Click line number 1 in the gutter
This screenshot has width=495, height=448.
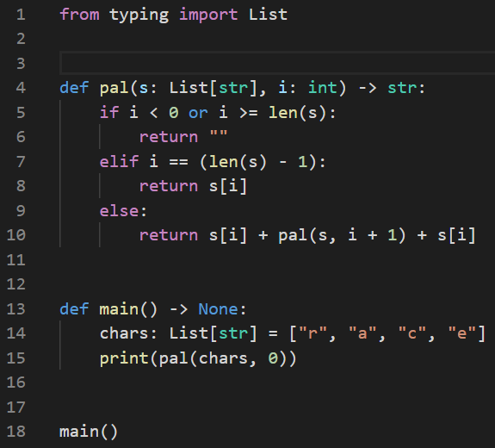coord(21,15)
